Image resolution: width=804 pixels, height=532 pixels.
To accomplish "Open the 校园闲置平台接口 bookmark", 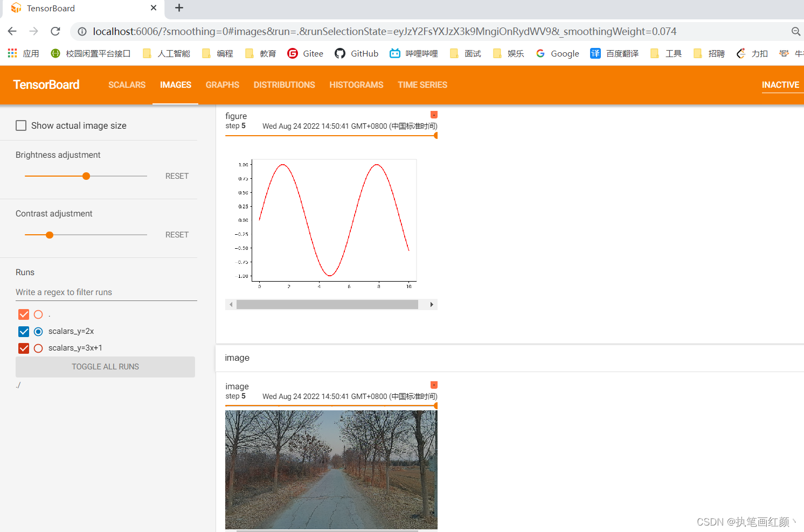I will pos(91,53).
